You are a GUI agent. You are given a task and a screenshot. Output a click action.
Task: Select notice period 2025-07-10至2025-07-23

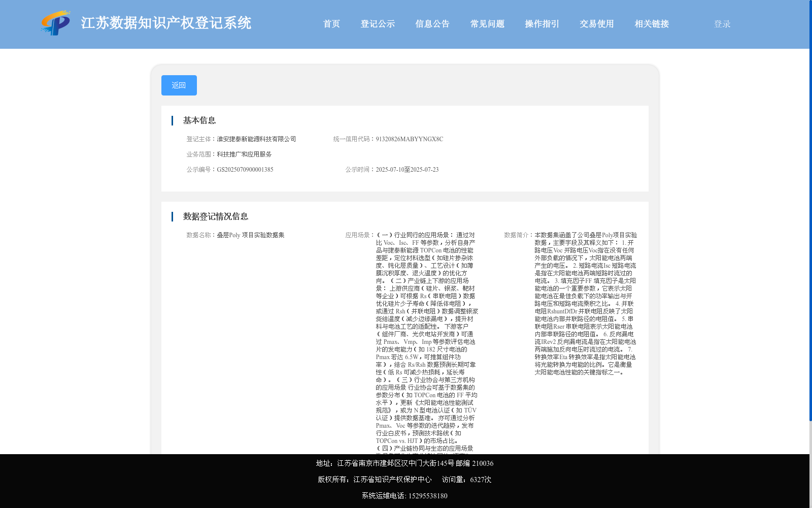pos(407,170)
